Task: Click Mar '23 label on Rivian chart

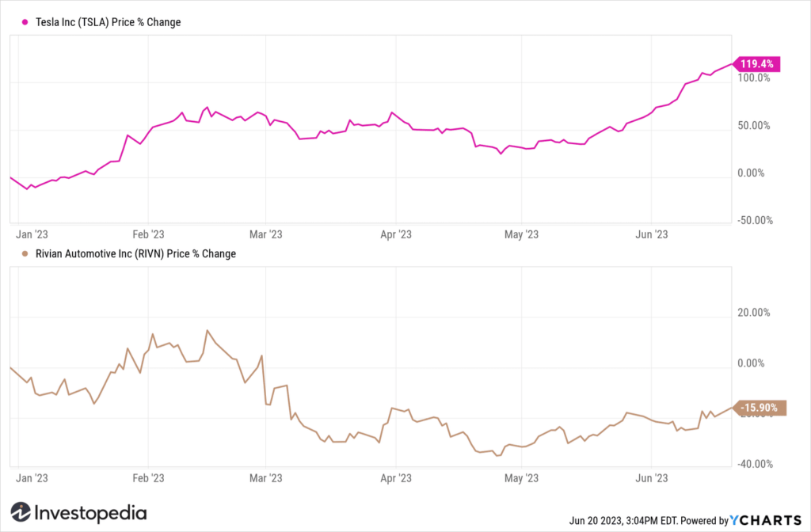Action: coord(266,477)
